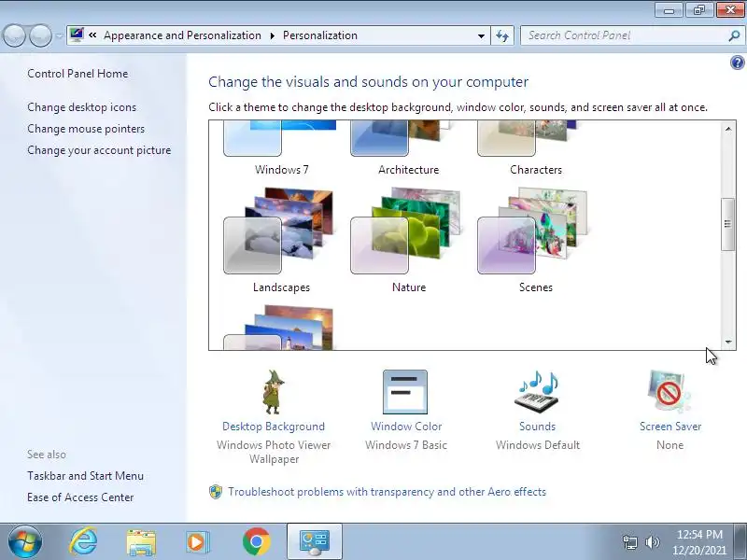The image size is (747, 560).
Task: Click the Control Panel taskbar button
Action: point(314,541)
